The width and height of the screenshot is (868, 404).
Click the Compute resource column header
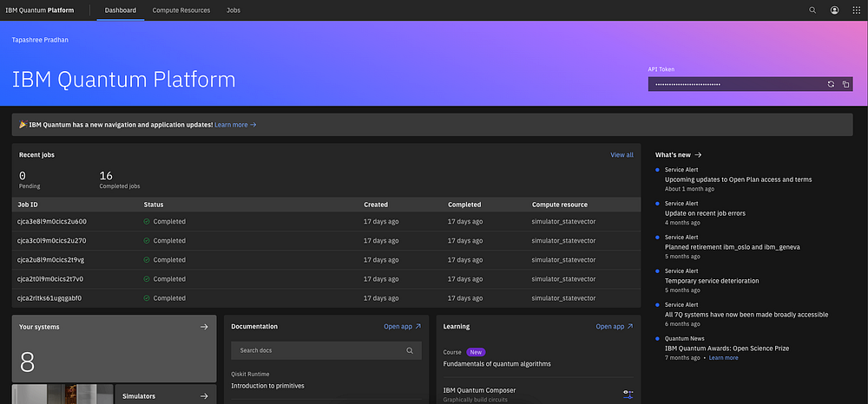click(x=560, y=205)
